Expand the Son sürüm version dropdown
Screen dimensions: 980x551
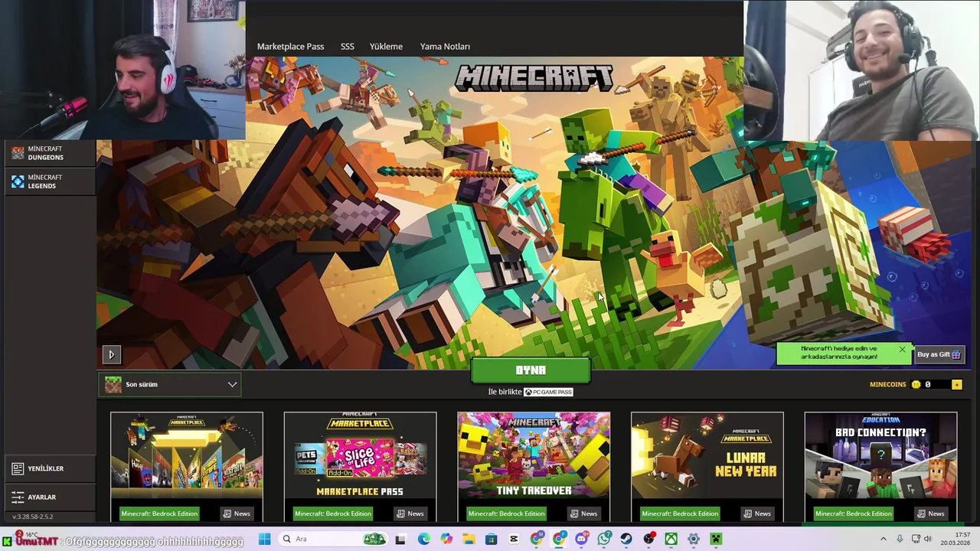(170, 384)
